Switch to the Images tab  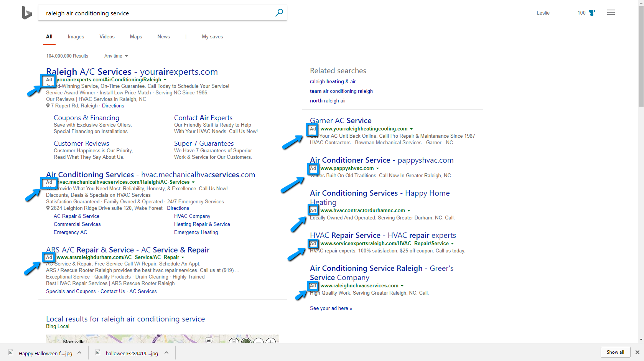pos(76,36)
